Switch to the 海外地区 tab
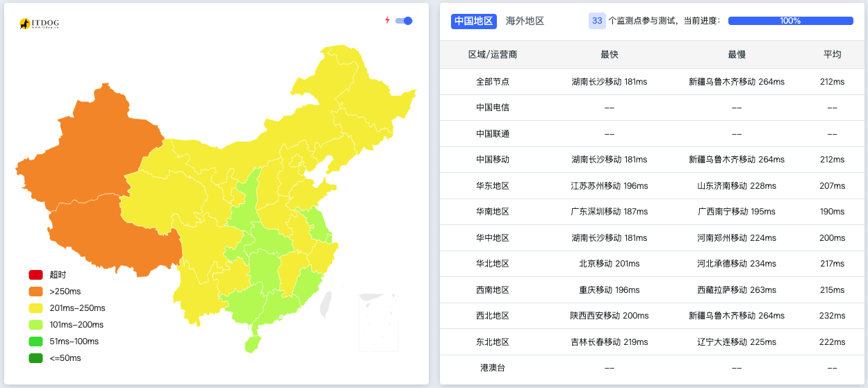This screenshot has width=868, height=388. (x=525, y=22)
